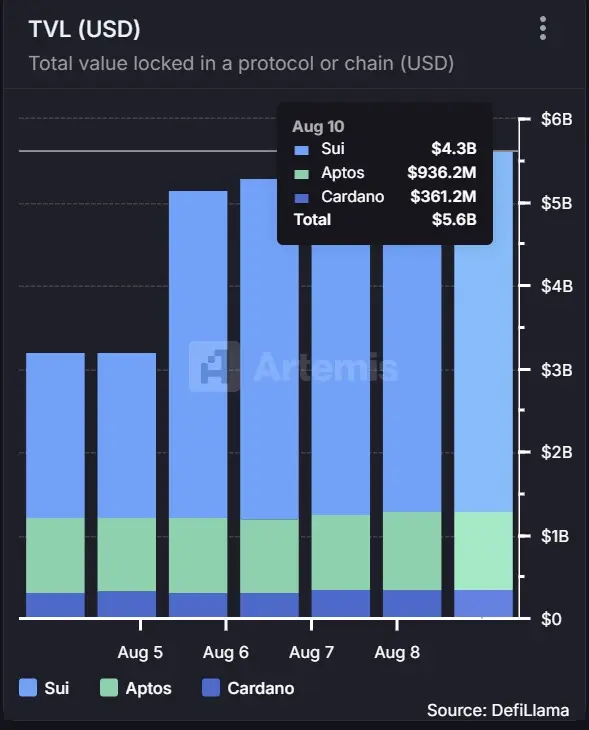Click the $4B y-axis label

pyautogui.click(x=556, y=286)
